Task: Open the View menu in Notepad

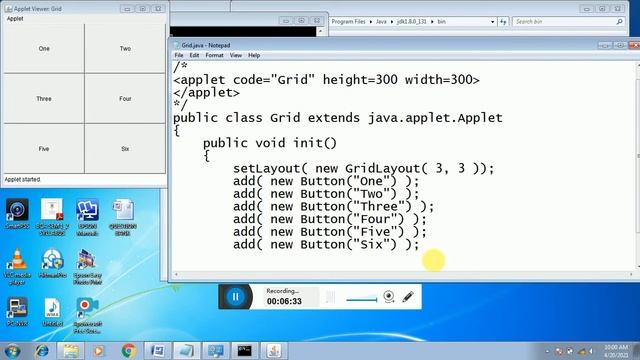Action: click(236, 55)
